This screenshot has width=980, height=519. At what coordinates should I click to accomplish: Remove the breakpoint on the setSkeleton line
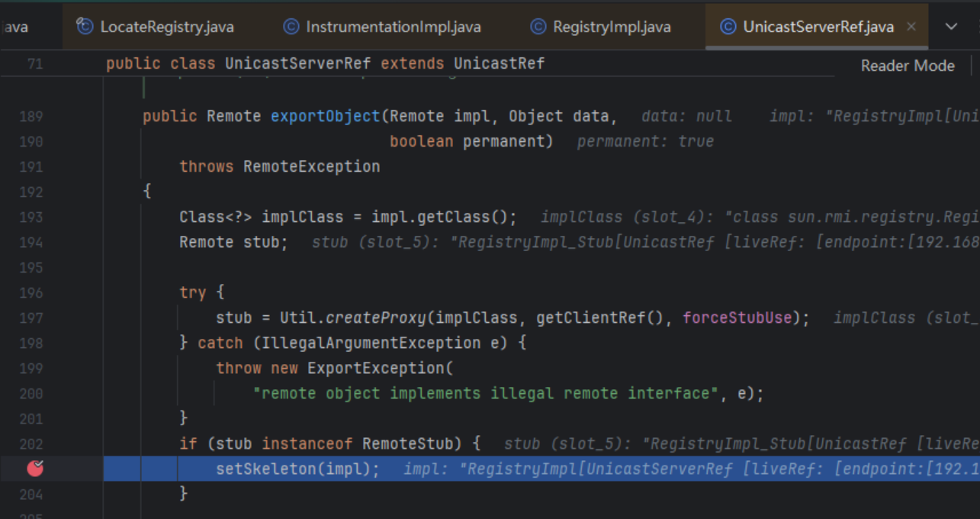point(35,469)
